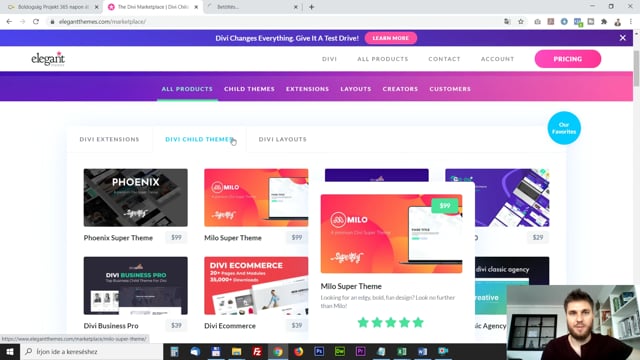Open the Divi Layouts tab
The image size is (640, 360).
(x=282, y=139)
